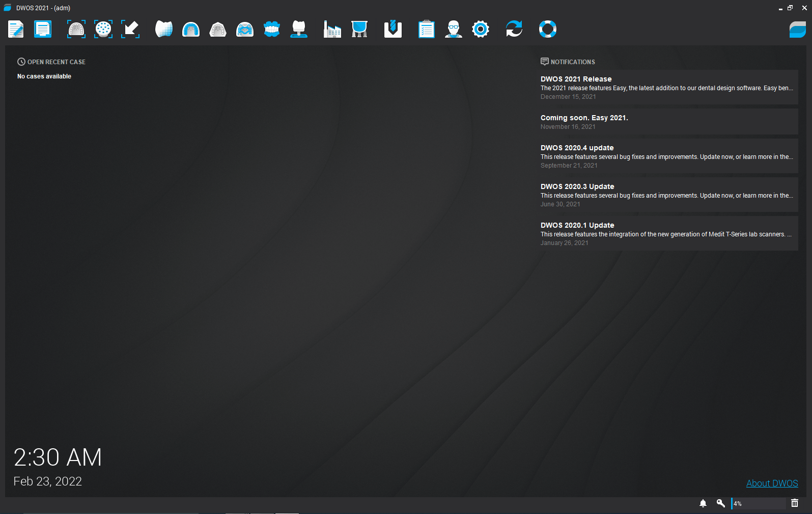The image size is (812, 514).
Task: Create a new order with the pencil-document icon
Action: (16, 29)
